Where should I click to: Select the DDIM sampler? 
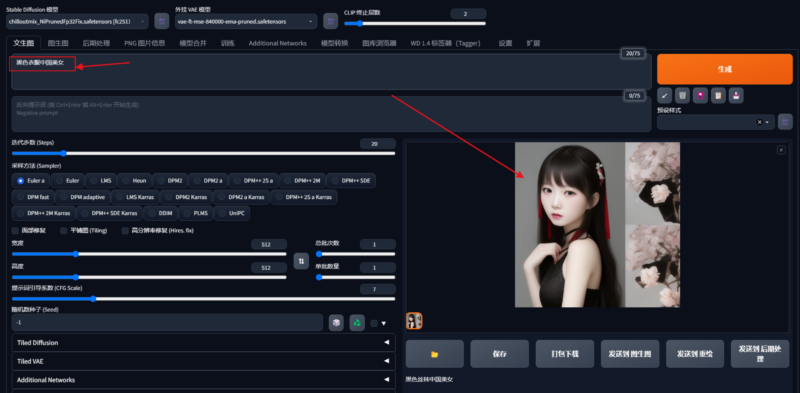pos(160,213)
